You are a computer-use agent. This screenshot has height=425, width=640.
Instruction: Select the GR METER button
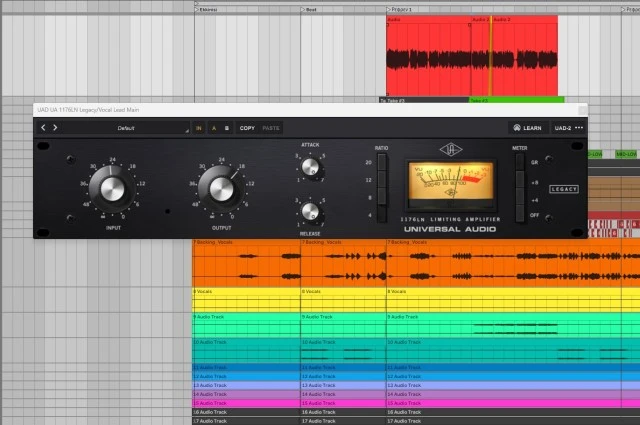click(x=520, y=162)
